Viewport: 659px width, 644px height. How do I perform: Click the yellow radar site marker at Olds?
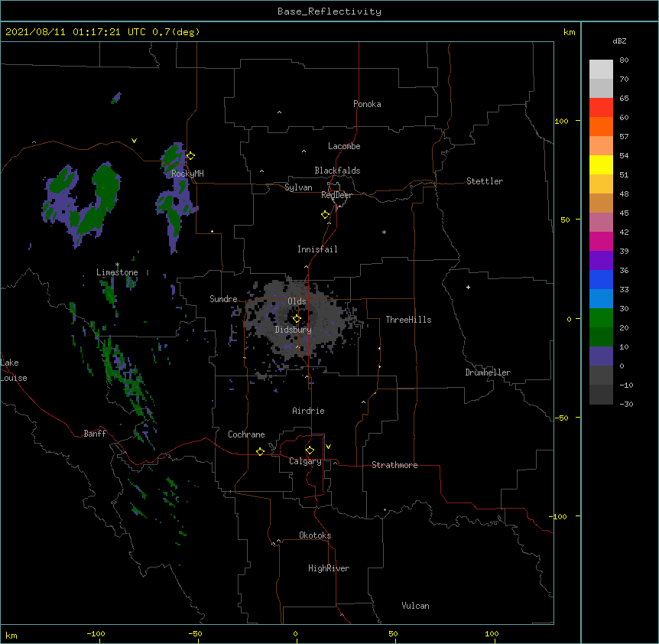[297, 318]
